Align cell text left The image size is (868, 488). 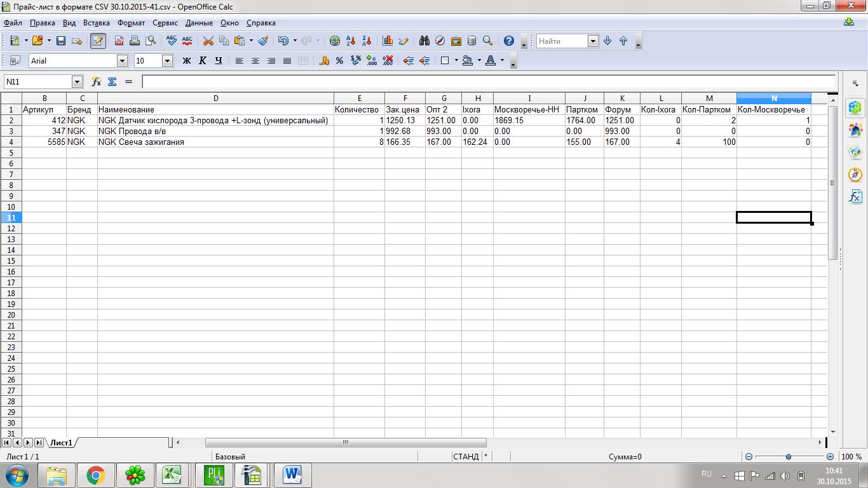240,60
